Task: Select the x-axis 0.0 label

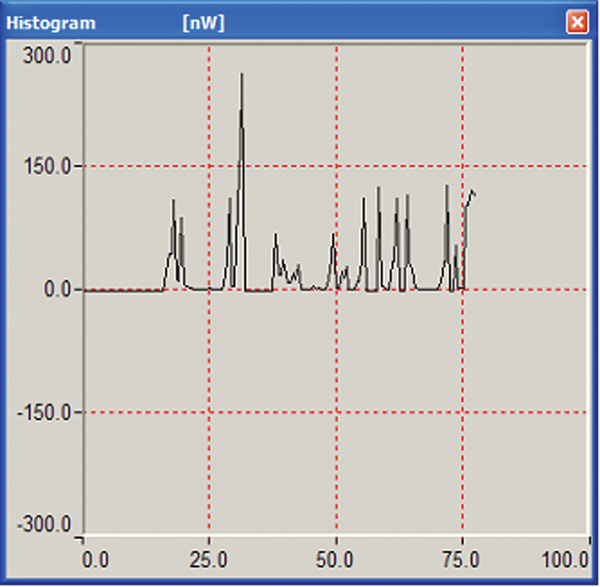Action: tap(97, 556)
